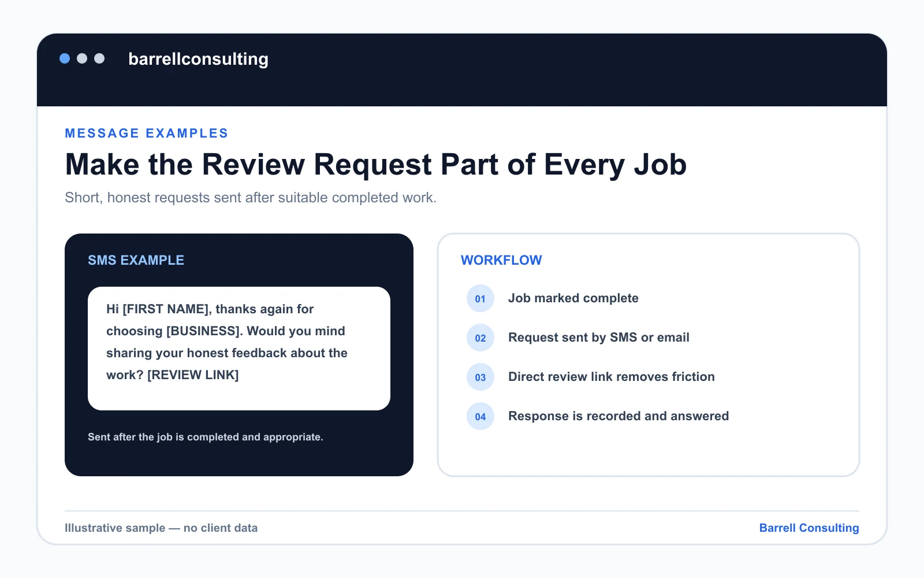The width and height of the screenshot is (924, 578).
Task: Click the step 01 number badge
Action: click(x=480, y=298)
